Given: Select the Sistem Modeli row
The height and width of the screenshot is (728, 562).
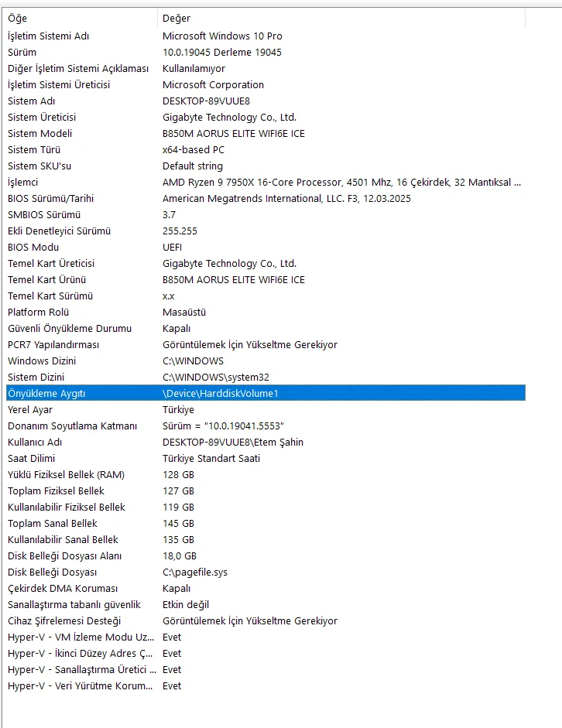Looking at the screenshot, I should 266,133.
